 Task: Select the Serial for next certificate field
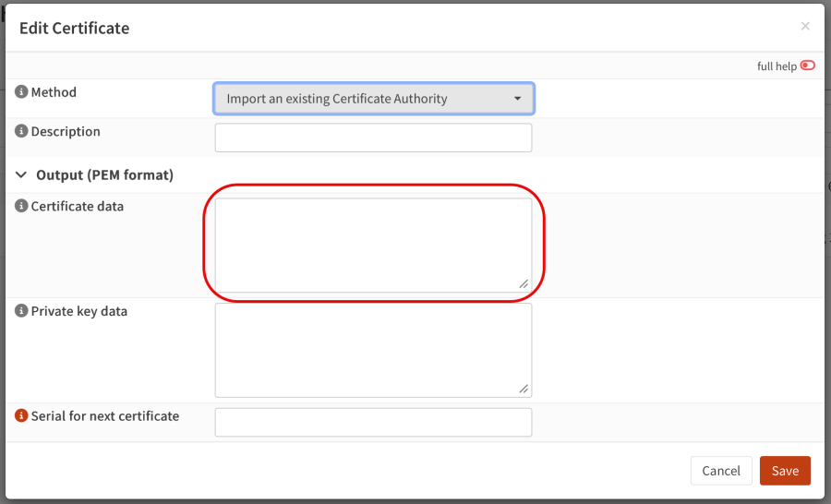(373, 422)
